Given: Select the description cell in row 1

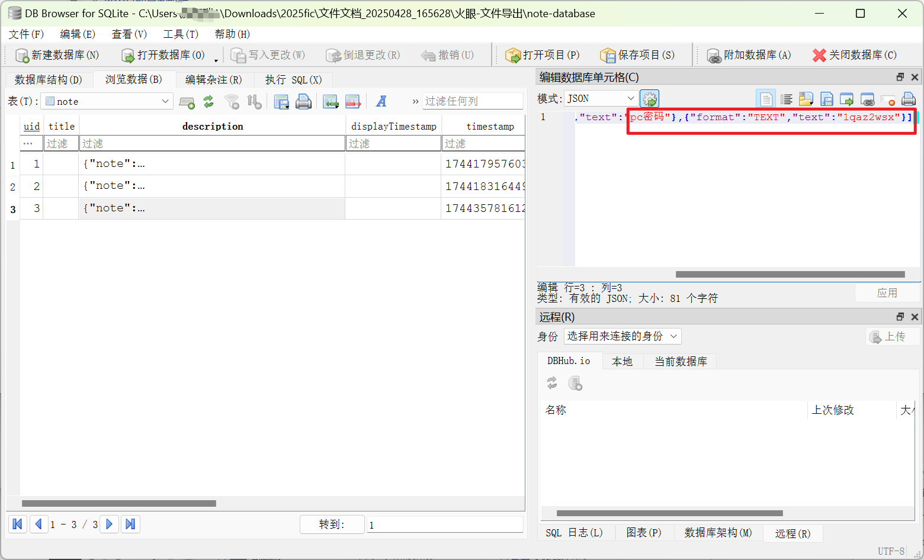Looking at the screenshot, I should (x=212, y=164).
